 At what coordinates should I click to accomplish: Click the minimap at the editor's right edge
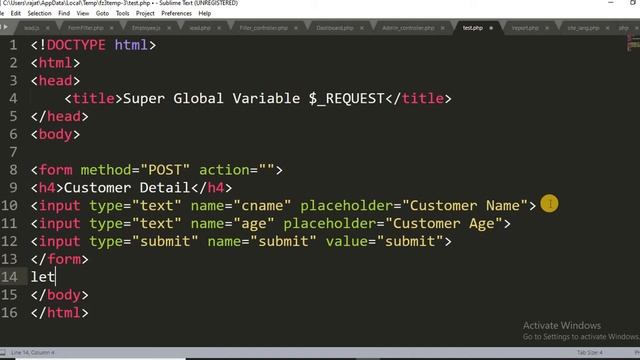pyautogui.click(x=633, y=42)
